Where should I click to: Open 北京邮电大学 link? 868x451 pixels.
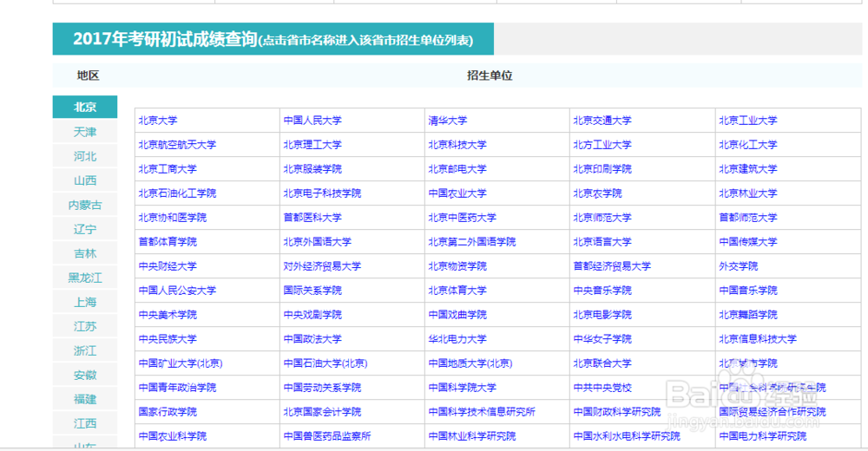click(x=457, y=169)
